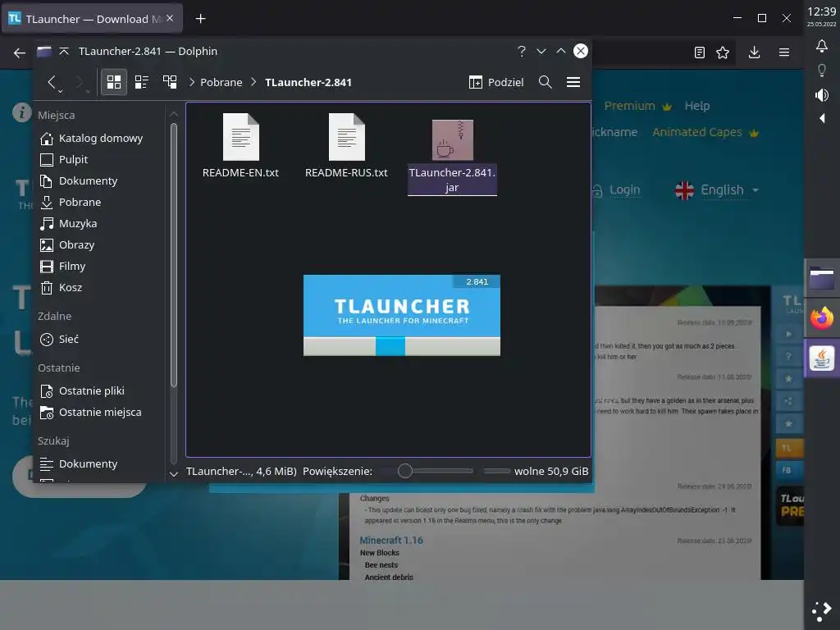Expand chevron between Pobrane and TLauncher-2.841
840x630 pixels.
point(254,82)
